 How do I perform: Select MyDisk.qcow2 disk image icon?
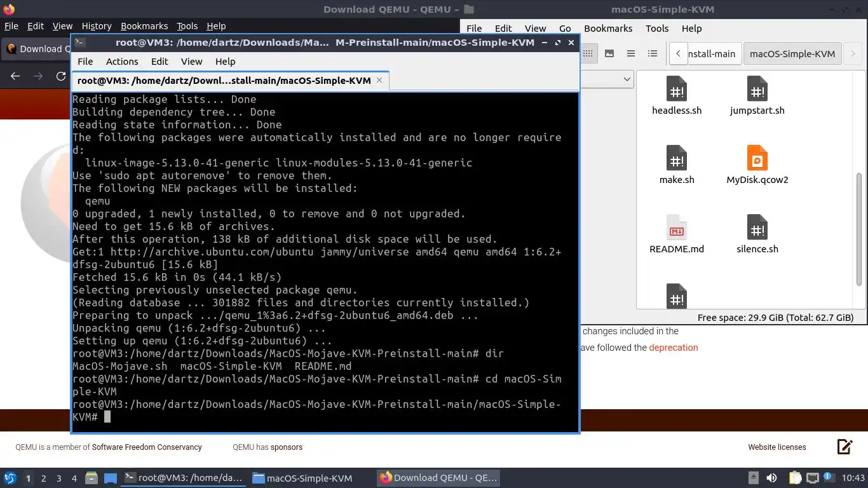point(757,158)
